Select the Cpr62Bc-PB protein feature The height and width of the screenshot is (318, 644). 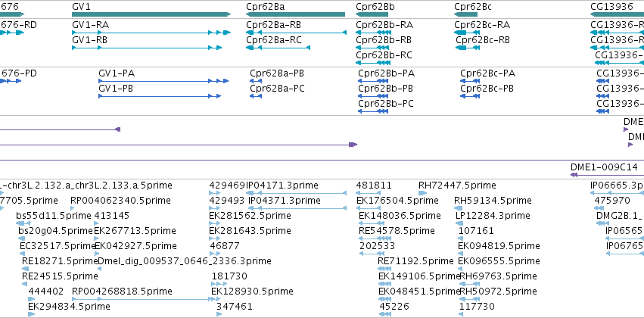coord(470,96)
